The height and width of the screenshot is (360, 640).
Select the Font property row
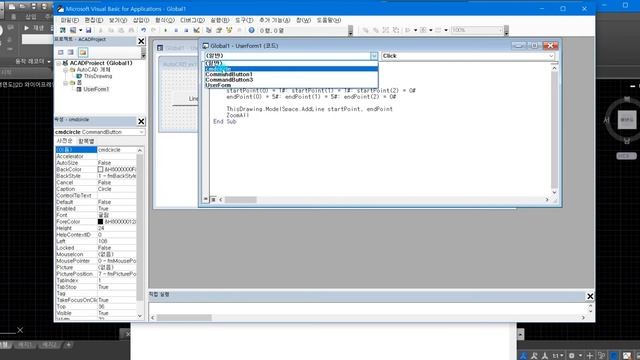[x=96, y=215]
